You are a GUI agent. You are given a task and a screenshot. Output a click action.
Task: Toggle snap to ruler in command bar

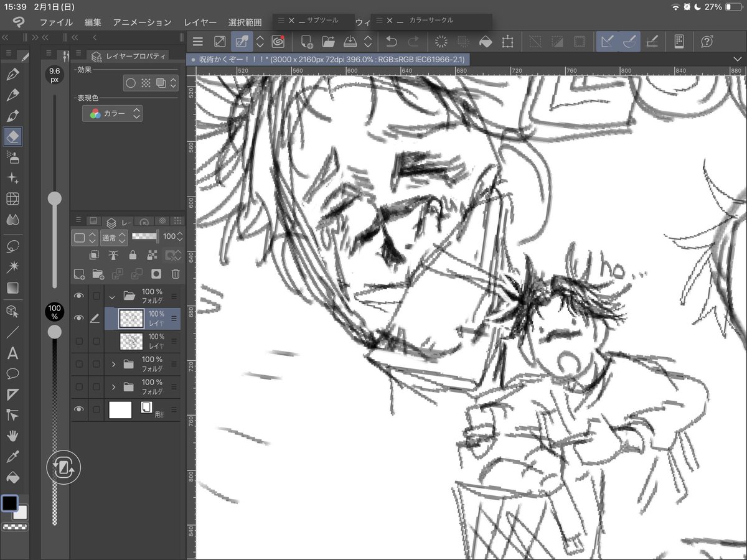pyautogui.click(x=606, y=42)
